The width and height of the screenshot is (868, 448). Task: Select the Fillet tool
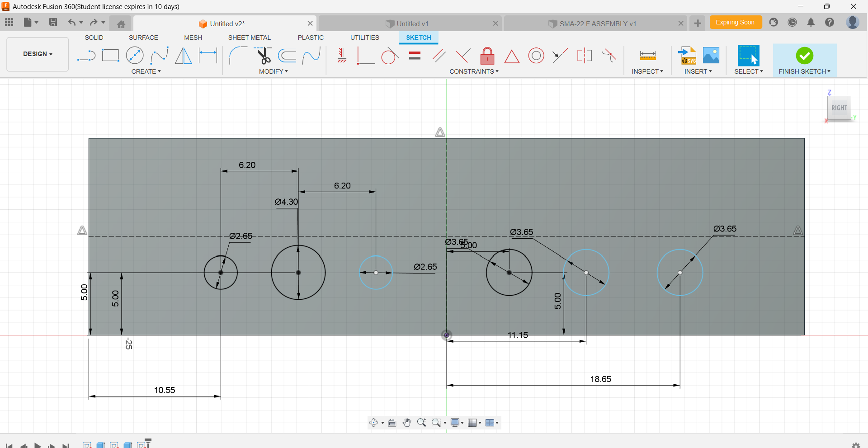click(238, 56)
